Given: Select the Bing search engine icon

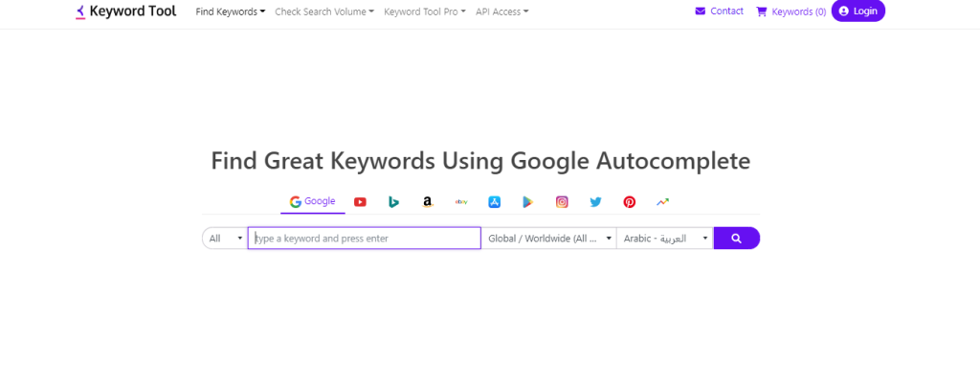Looking at the screenshot, I should coord(393,202).
